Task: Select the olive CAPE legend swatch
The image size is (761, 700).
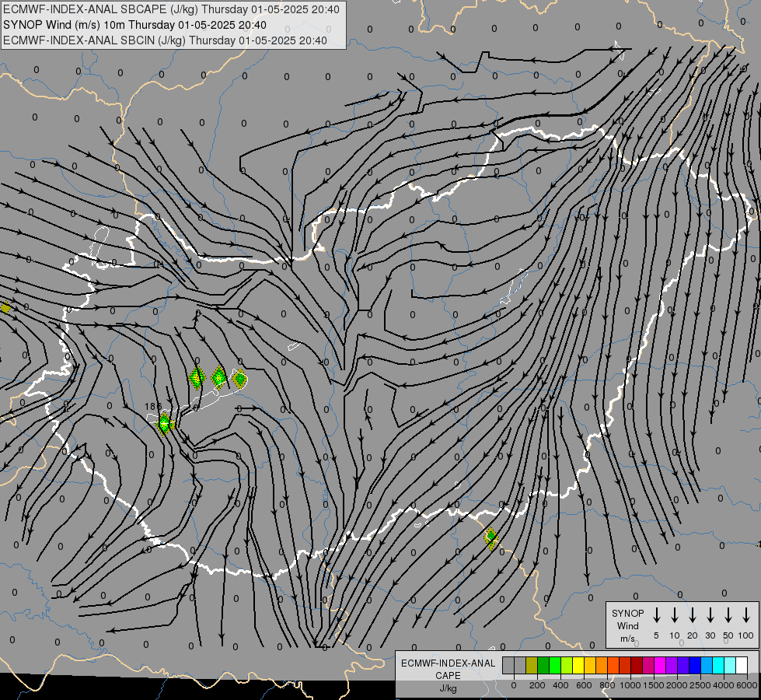Action: click(532, 665)
